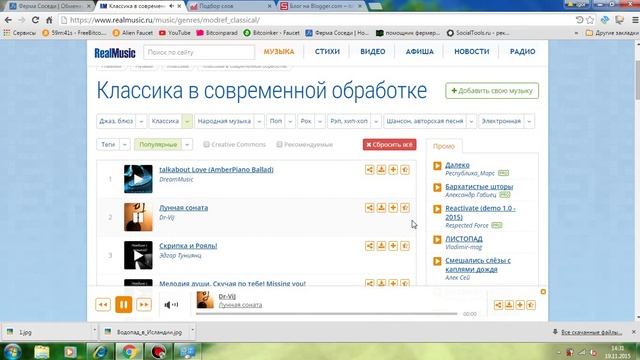Click Добавить свою музыку button

click(x=492, y=91)
